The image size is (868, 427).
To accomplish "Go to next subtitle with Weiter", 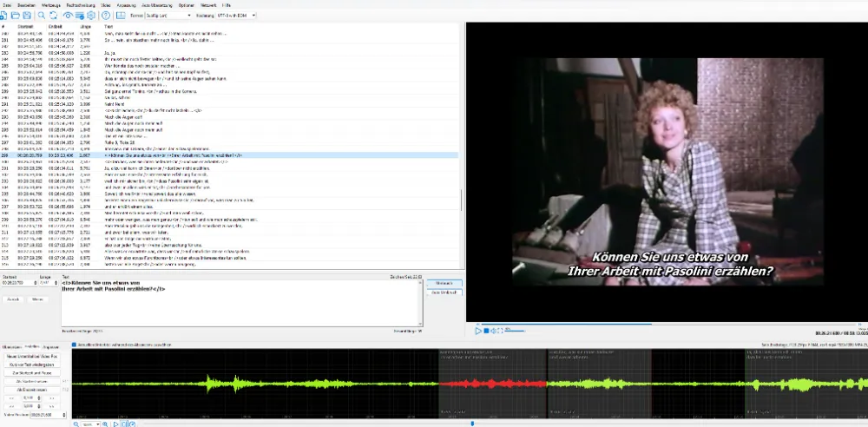I will click(37, 299).
